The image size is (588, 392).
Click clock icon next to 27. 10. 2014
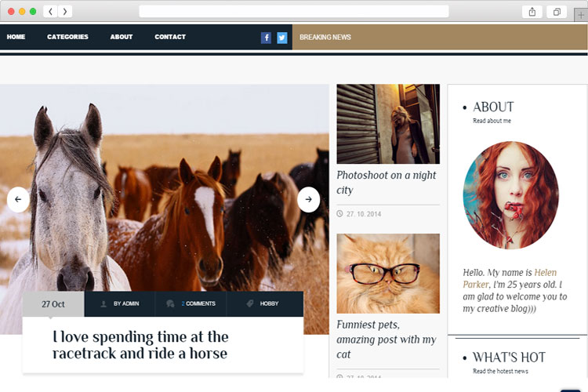point(339,214)
